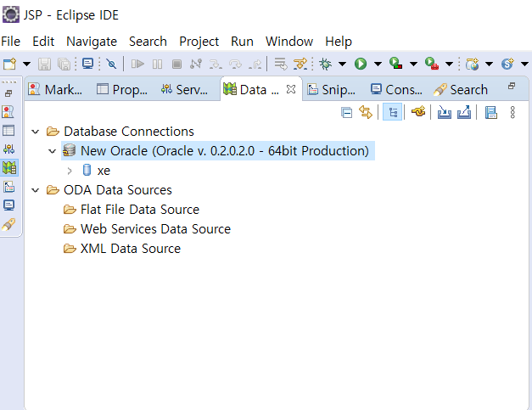Viewport: 532px width, 410px height.
Task: Click the Disconnect debug icon
Action: point(196,64)
